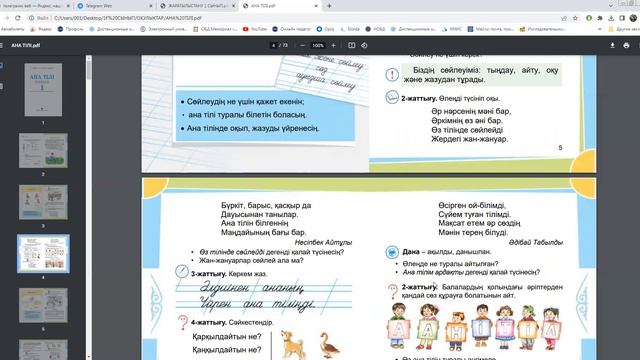The width and height of the screenshot is (640, 360).
Task: Open the НОБД bookmark
Action: pyautogui.click(x=376, y=29)
